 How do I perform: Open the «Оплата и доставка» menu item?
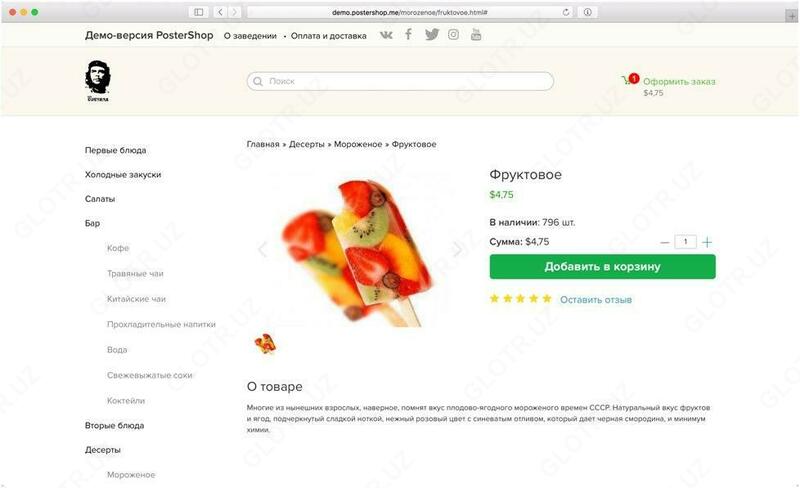pos(329,36)
